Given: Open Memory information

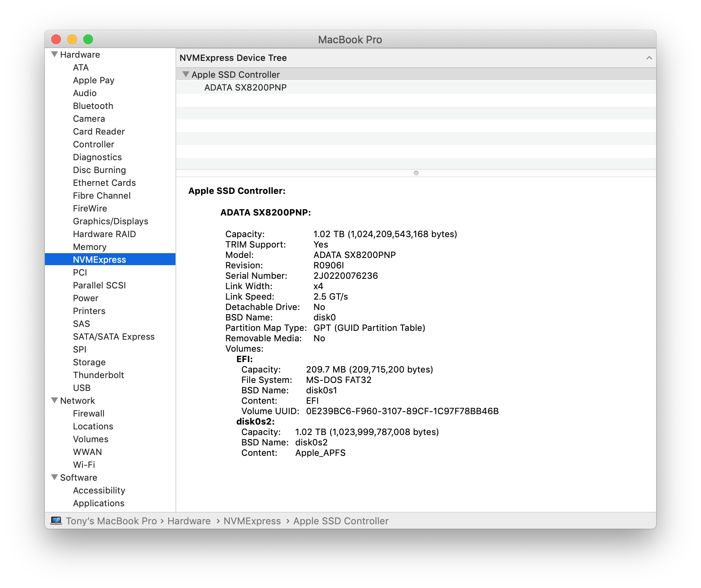Looking at the screenshot, I should (x=89, y=247).
